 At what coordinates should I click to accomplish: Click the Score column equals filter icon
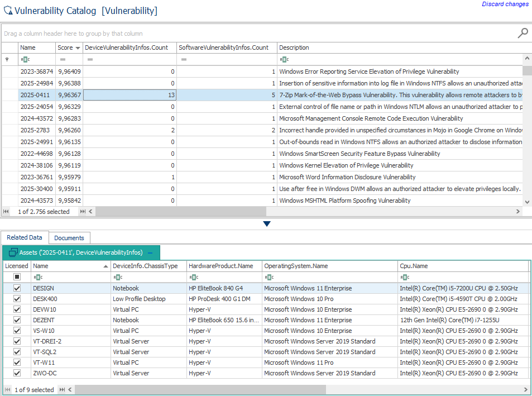click(63, 59)
